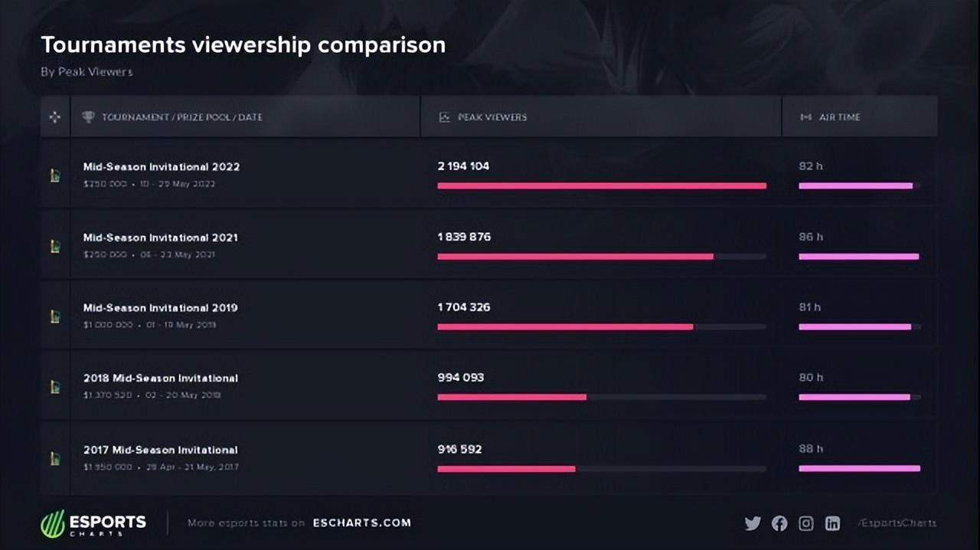Click the 994 093 peak viewers value

(x=461, y=378)
